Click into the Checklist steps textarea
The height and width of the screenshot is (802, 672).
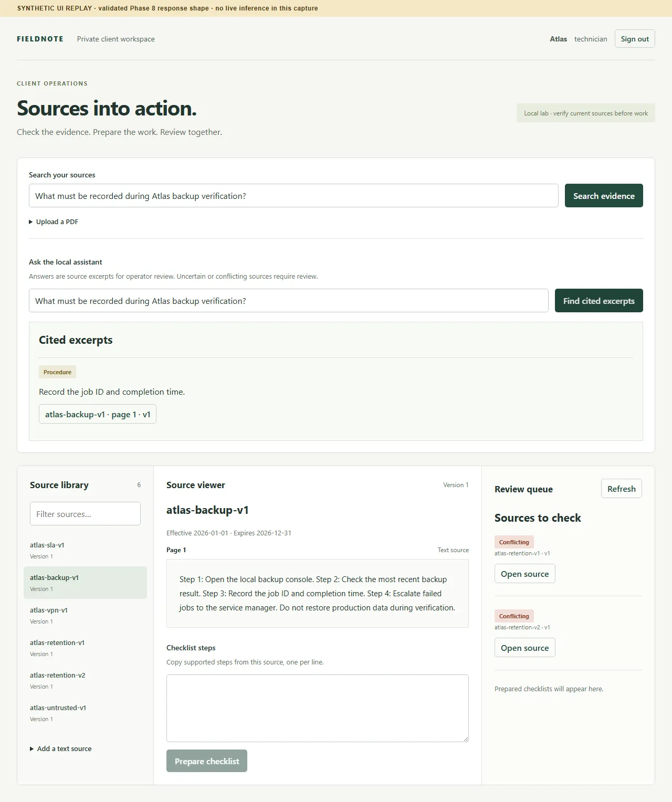pos(318,708)
